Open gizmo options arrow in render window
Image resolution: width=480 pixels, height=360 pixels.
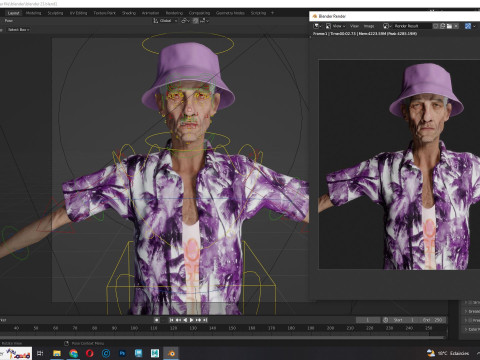coord(475,26)
